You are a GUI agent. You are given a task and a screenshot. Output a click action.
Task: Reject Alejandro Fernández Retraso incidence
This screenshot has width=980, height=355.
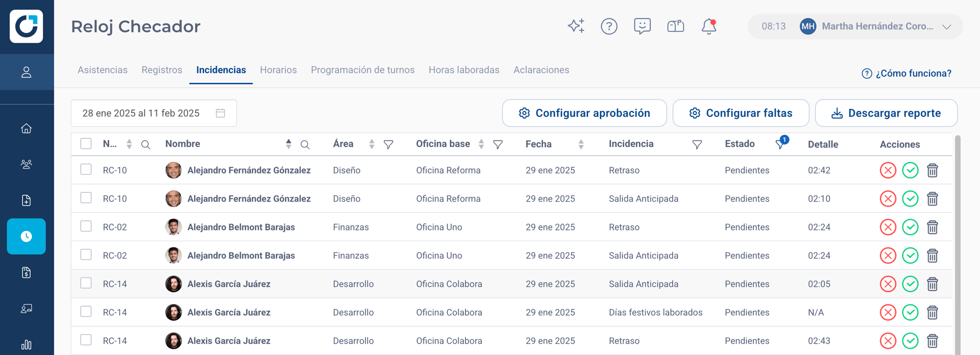coord(888,170)
